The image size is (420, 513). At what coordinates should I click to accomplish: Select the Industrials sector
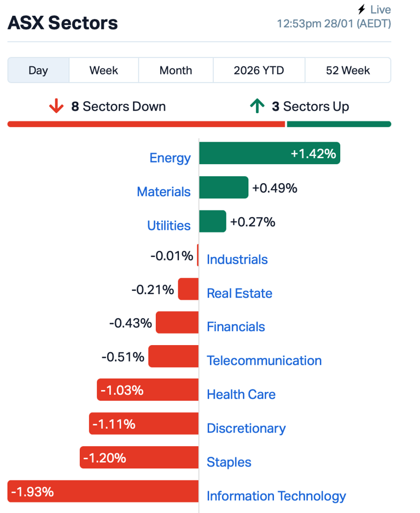coord(236,259)
